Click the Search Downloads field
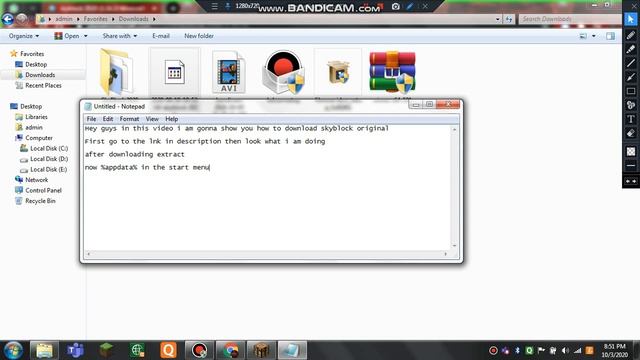Image resolution: width=640 pixels, height=360 pixels. (x=569, y=19)
